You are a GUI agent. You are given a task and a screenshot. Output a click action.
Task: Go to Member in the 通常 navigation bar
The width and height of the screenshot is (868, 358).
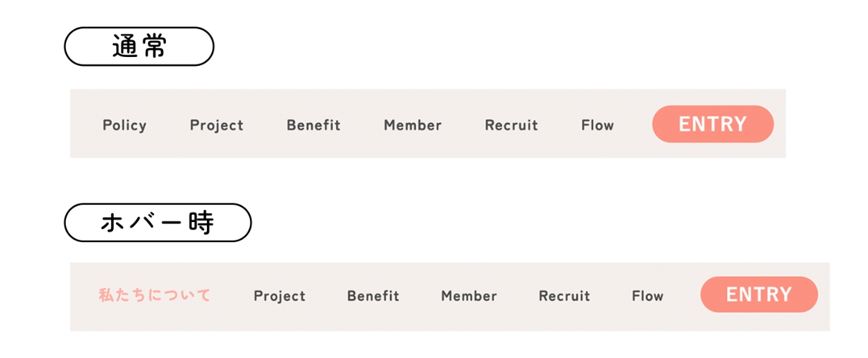[x=412, y=126]
